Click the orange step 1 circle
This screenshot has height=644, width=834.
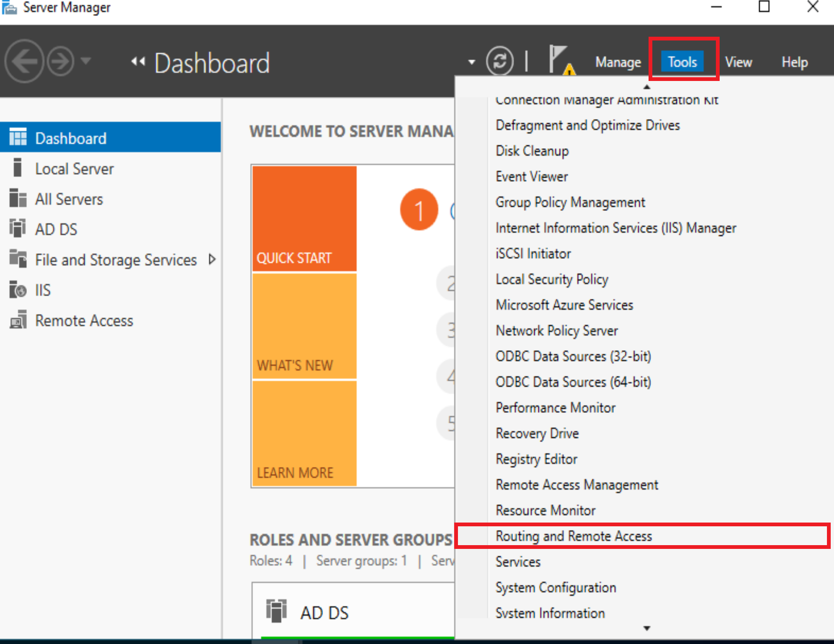[418, 209]
